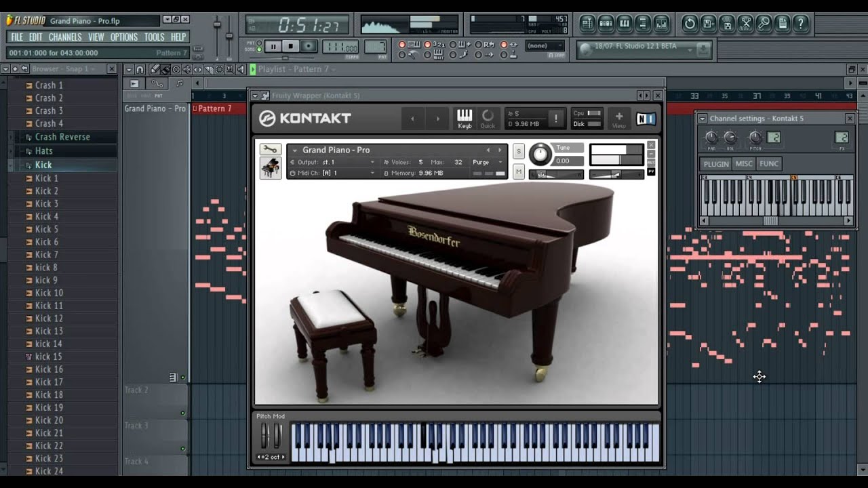Click the transport record button
This screenshot has width=868, height=488.
pyautogui.click(x=309, y=46)
